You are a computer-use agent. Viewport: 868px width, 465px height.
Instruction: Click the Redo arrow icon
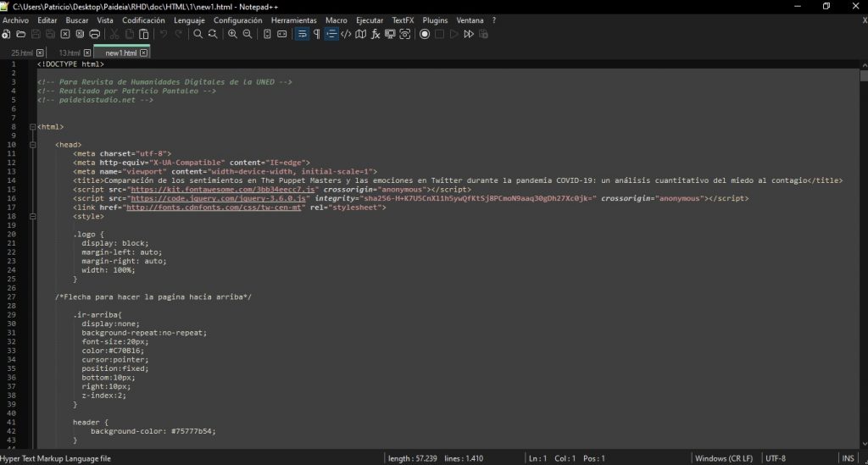[178, 34]
